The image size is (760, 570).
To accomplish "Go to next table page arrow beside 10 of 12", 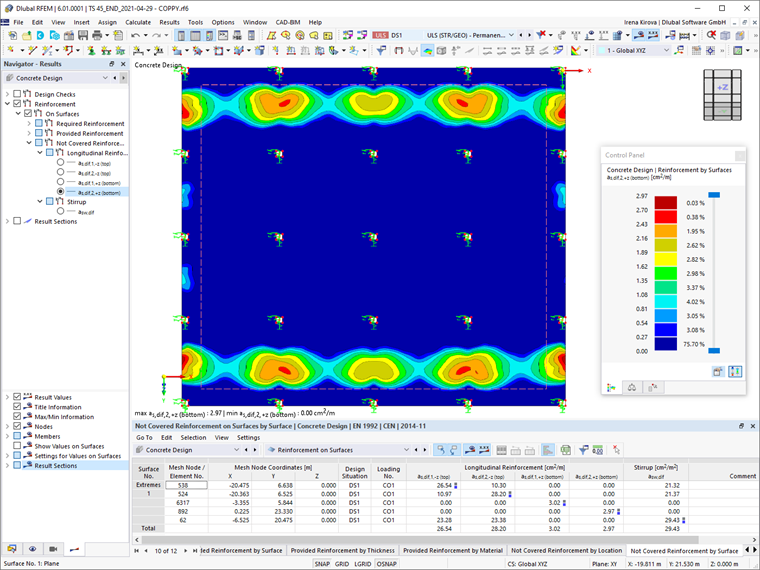I will pyautogui.click(x=186, y=551).
